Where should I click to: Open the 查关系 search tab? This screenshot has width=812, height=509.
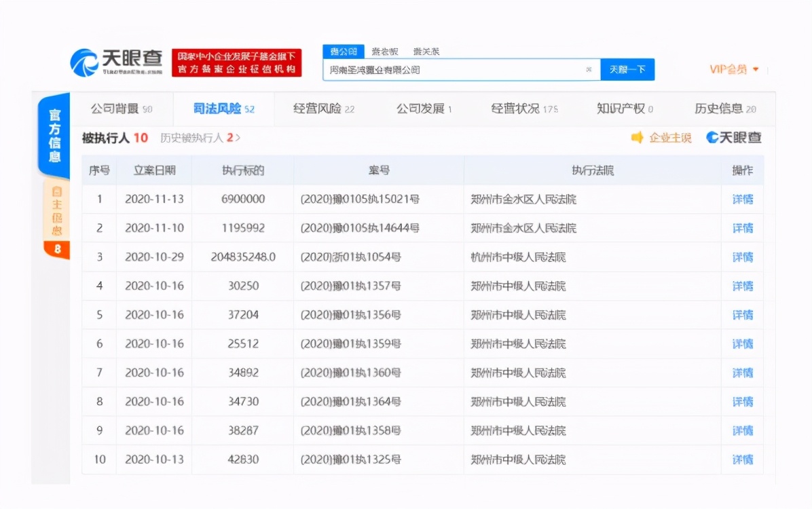pyautogui.click(x=427, y=51)
